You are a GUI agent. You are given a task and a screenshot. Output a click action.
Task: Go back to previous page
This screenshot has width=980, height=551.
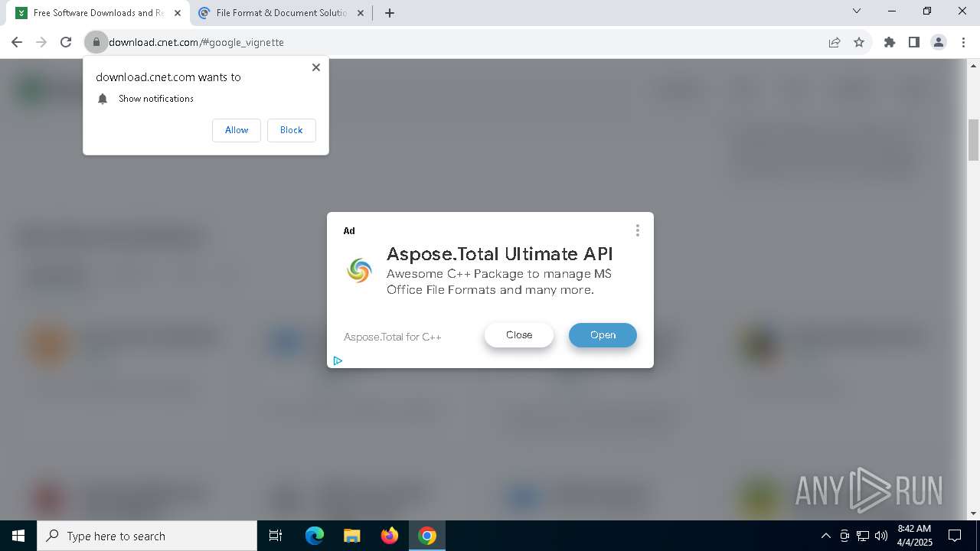[x=17, y=42]
